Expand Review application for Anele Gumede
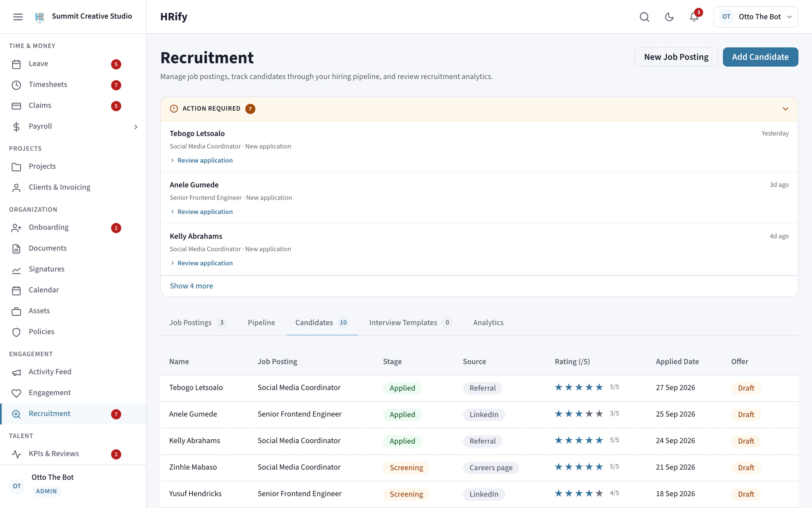This screenshot has height=508, width=812. coord(202,212)
